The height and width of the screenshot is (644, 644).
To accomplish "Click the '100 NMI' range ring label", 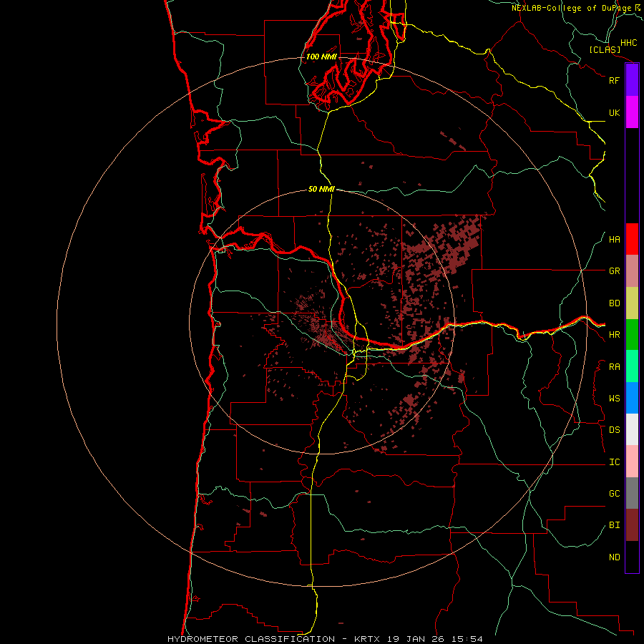I will 321,57.
